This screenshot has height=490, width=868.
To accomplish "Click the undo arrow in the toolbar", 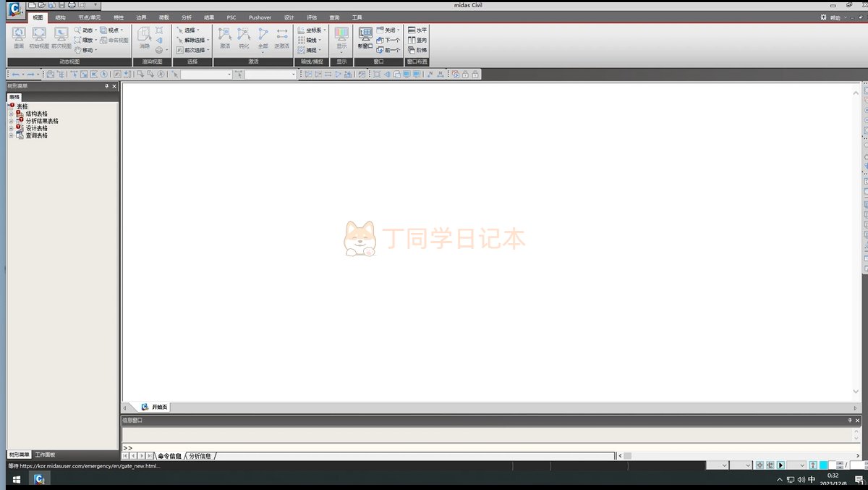I will coord(15,74).
